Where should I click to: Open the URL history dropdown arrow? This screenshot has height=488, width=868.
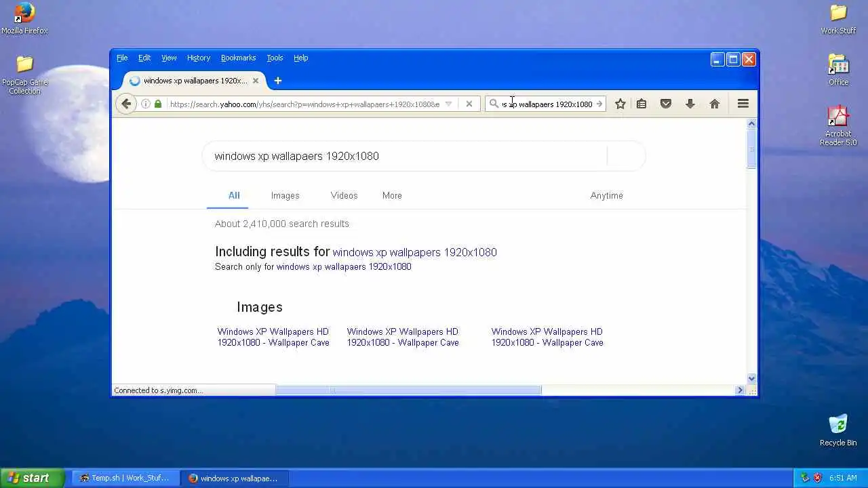[448, 104]
